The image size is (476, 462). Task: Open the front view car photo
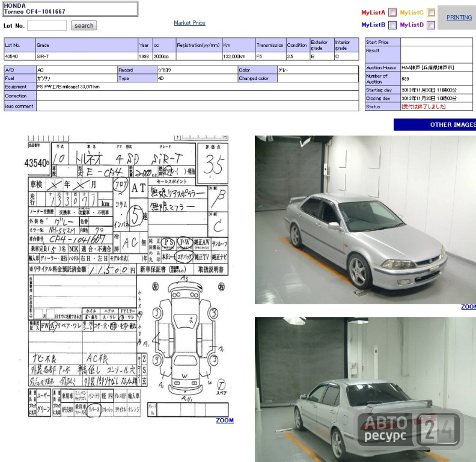coord(365,220)
